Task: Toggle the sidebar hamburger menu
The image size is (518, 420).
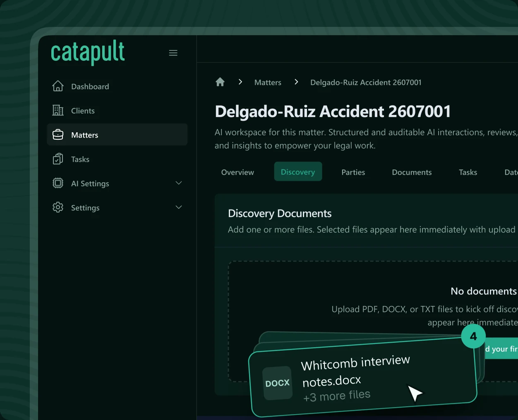Action: (x=173, y=53)
